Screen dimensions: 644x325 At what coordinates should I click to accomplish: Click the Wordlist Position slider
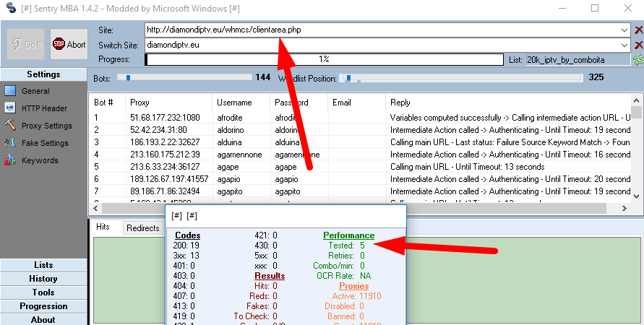click(x=349, y=77)
